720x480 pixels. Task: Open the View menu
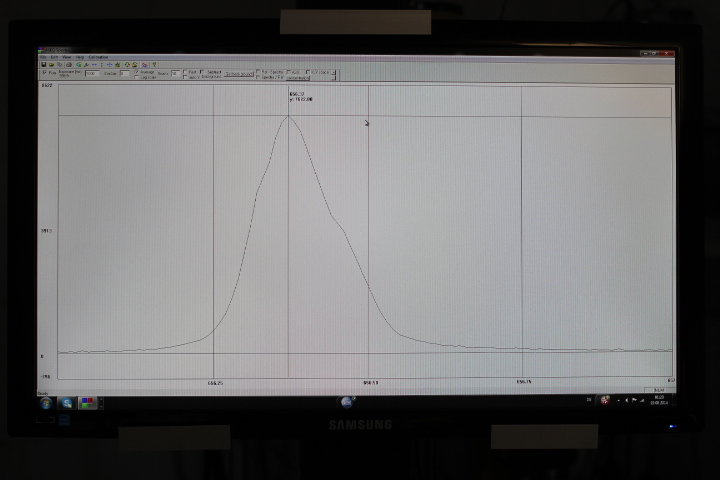point(66,57)
